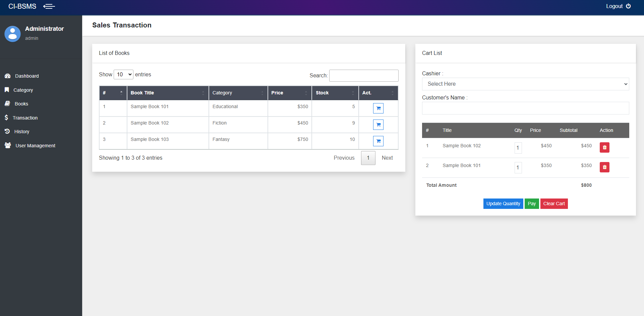Click the CI-BSMS brand title
Image resolution: width=644 pixels, height=316 pixels.
(22, 6)
